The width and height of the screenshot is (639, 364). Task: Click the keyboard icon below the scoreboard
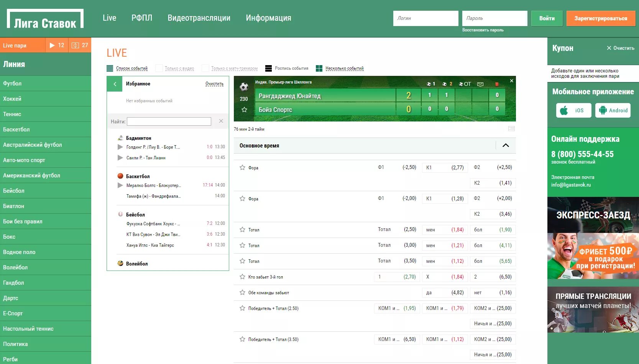point(511,129)
